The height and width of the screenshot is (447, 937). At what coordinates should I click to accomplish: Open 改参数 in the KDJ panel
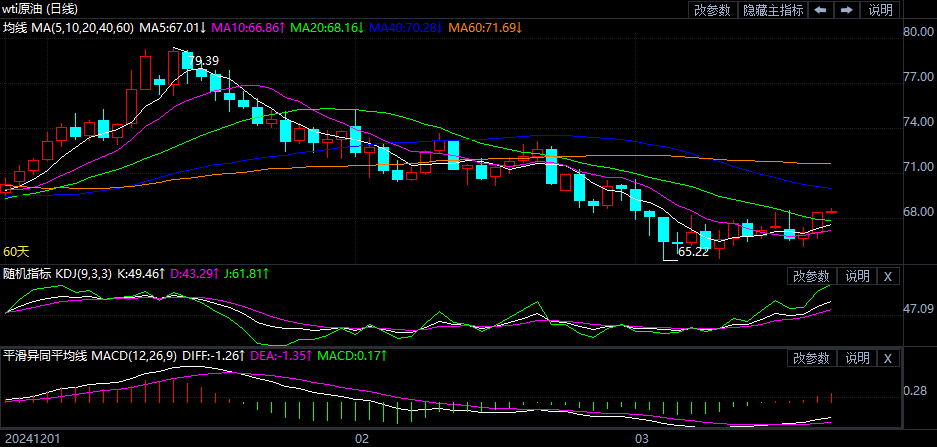[811, 276]
